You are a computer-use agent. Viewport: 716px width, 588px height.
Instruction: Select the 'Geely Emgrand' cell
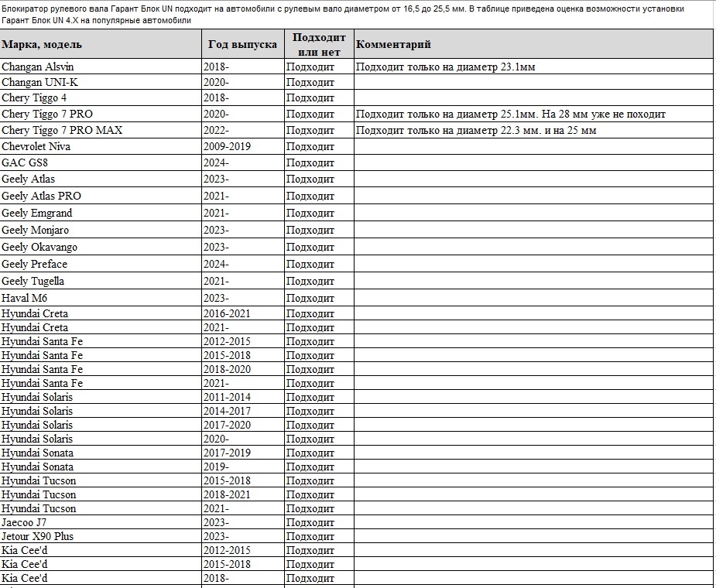point(101,213)
